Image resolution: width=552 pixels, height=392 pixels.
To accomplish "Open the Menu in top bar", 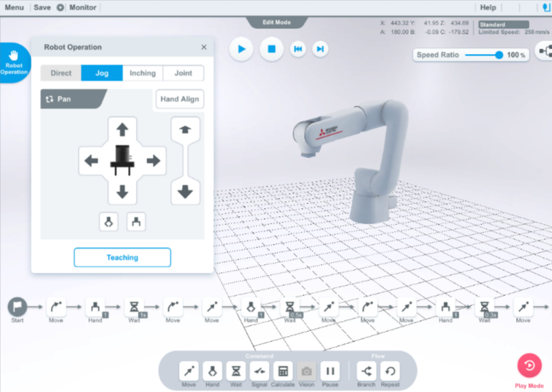I will (14, 7).
